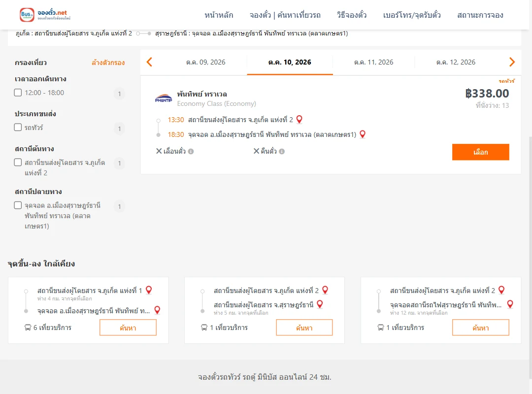Click ล้างตัวกรอง to clear filters
The height and width of the screenshot is (394, 532).
pos(108,63)
